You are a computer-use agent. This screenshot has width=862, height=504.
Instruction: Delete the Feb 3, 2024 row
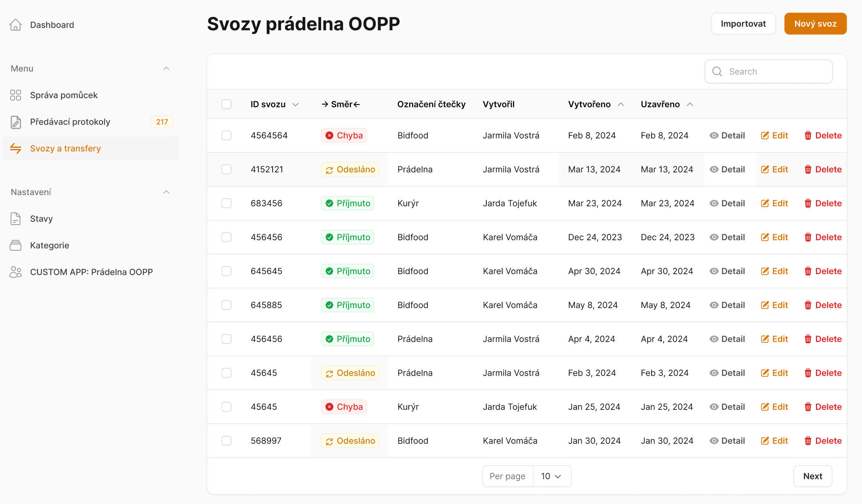pyautogui.click(x=823, y=373)
